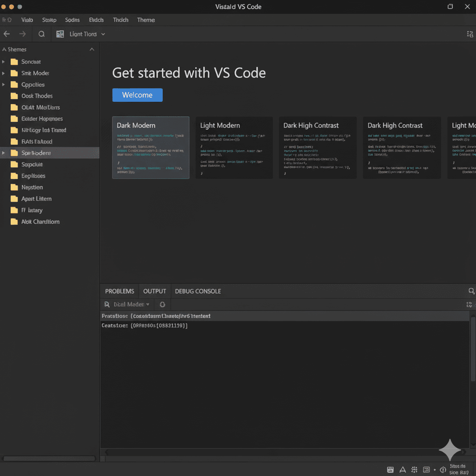Click the Welcome button
This screenshot has height=476, width=476.
(137, 95)
